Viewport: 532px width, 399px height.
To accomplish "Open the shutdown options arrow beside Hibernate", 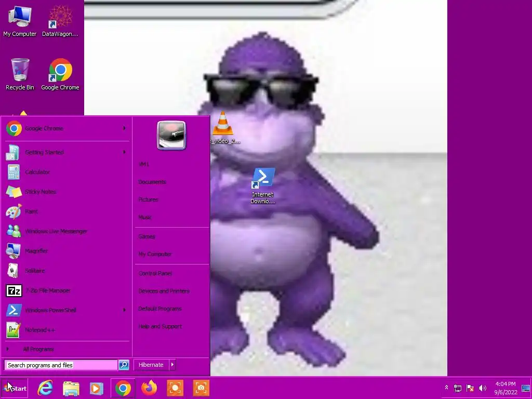I will 172,365.
